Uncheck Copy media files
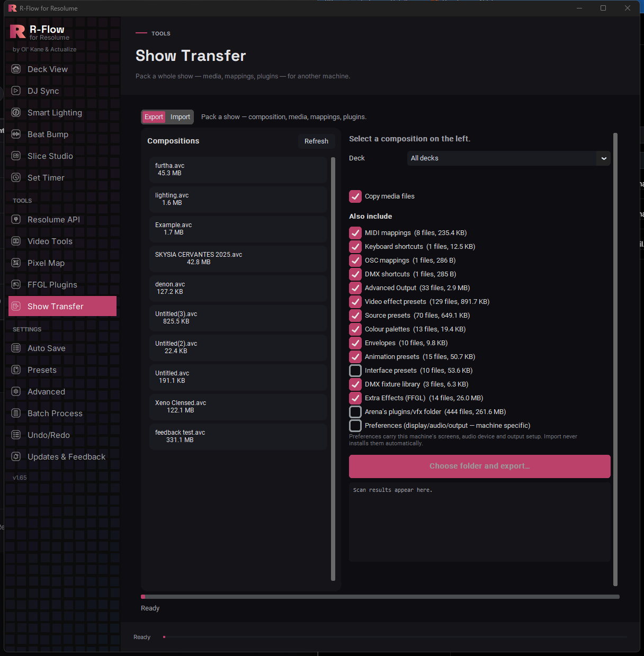 (x=355, y=196)
